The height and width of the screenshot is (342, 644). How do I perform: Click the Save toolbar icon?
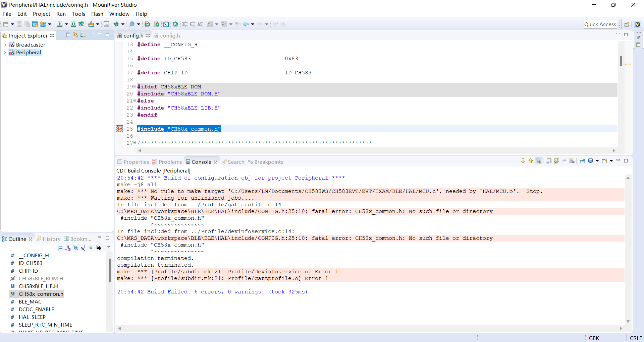(19, 24)
